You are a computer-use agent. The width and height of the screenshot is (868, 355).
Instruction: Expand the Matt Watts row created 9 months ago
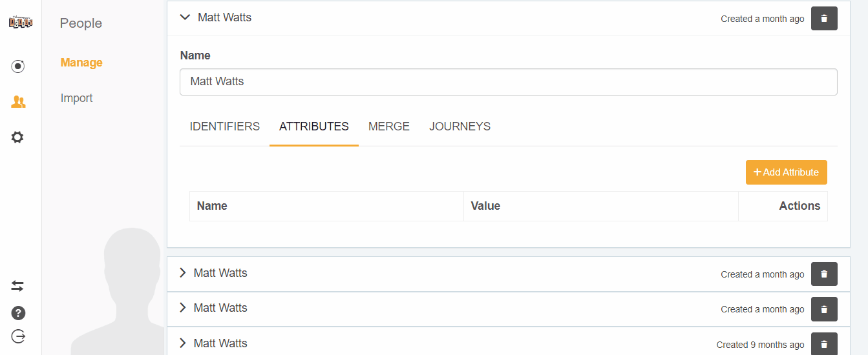pyautogui.click(x=183, y=343)
